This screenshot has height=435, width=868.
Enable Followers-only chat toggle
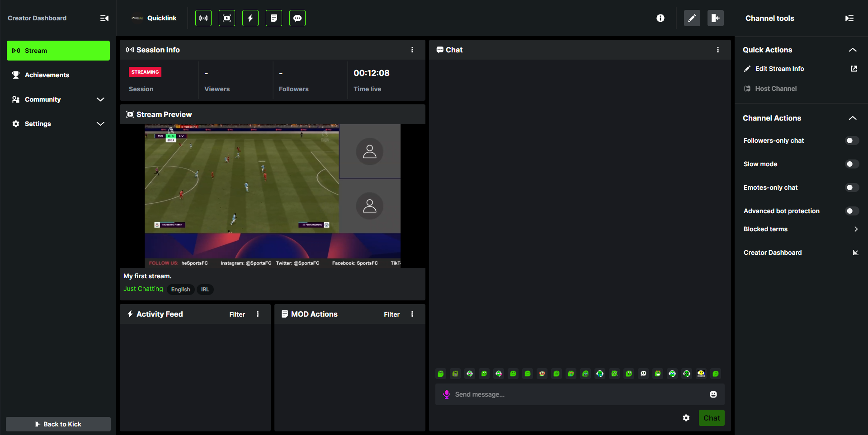pyautogui.click(x=852, y=140)
